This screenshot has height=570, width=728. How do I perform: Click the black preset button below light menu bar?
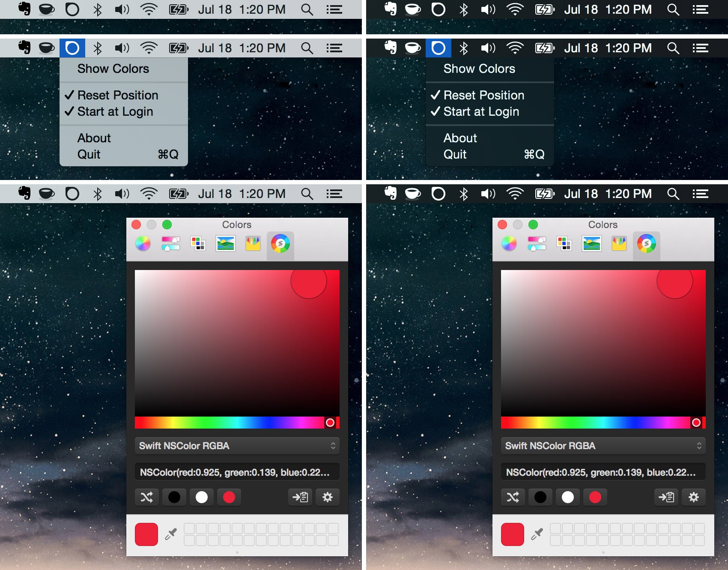pos(174,497)
